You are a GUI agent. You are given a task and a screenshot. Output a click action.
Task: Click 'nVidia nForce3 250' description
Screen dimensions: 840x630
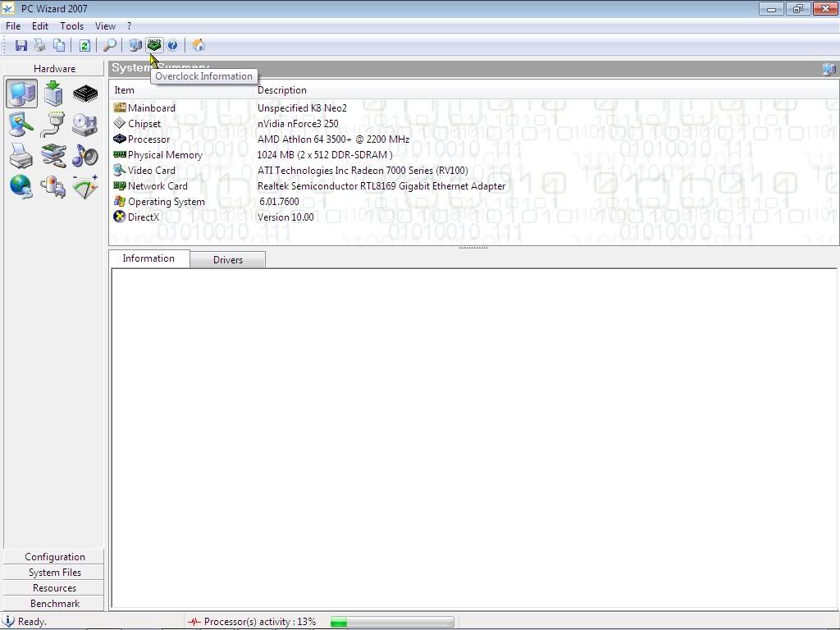pyautogui.click(x=298, y=123)
